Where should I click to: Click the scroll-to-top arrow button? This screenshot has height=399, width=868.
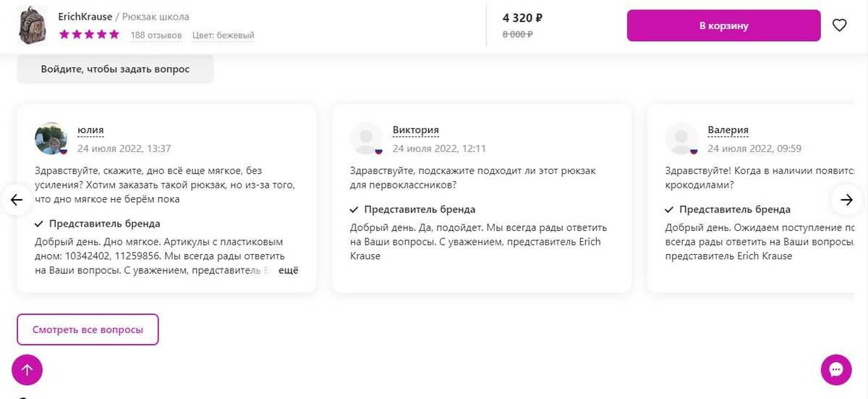[x=27, y=370]
